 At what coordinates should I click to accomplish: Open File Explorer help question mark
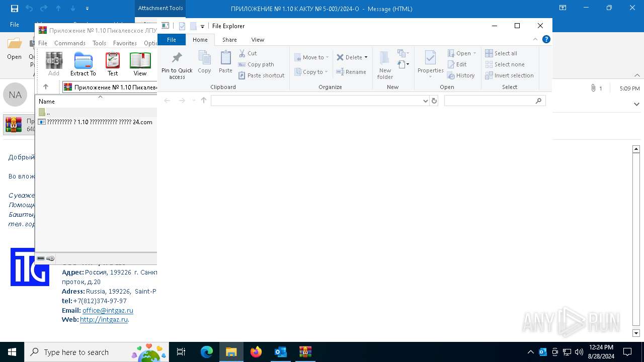click(546, 39)
